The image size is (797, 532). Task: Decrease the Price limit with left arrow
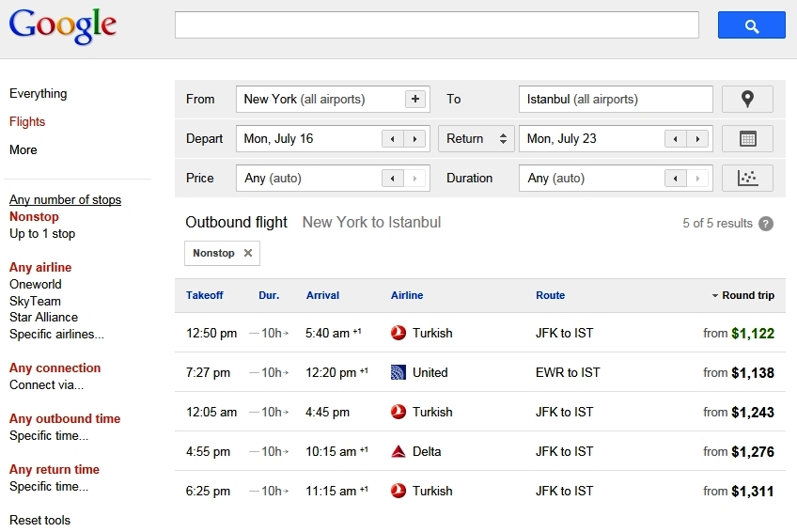coord(393,179)
